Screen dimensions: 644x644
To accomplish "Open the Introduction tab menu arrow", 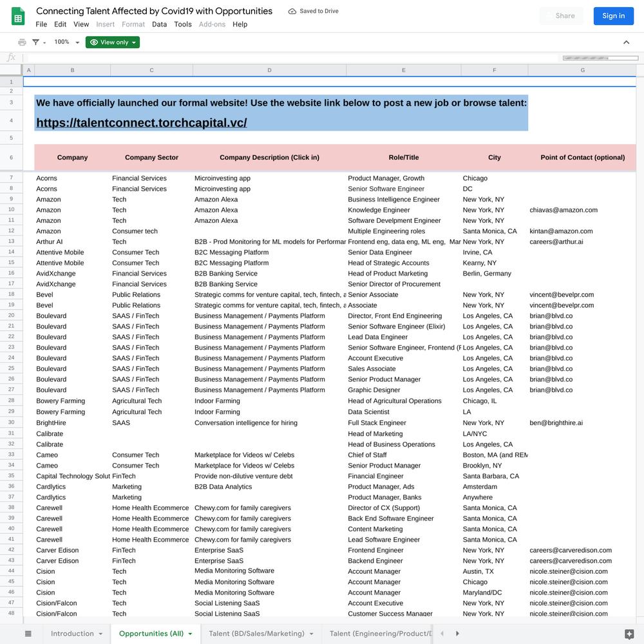I will click(100, 634).
